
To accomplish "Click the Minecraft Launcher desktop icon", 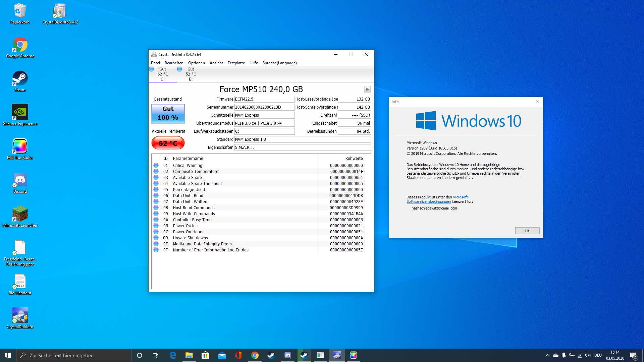I will (x=20, y=214).
